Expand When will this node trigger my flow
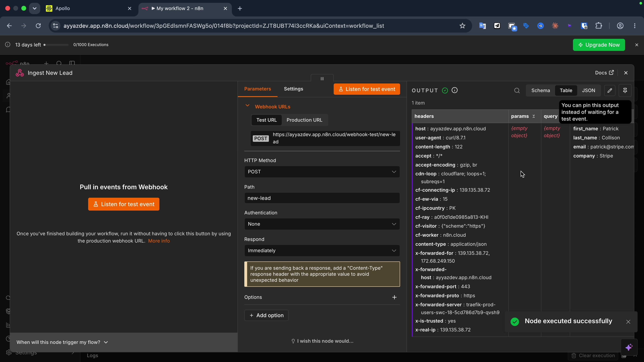 pyautogui.click(x=62, y=342)
